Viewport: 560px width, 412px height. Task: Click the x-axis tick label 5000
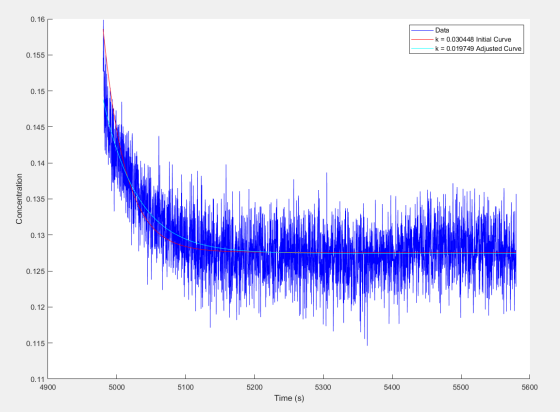116,387
